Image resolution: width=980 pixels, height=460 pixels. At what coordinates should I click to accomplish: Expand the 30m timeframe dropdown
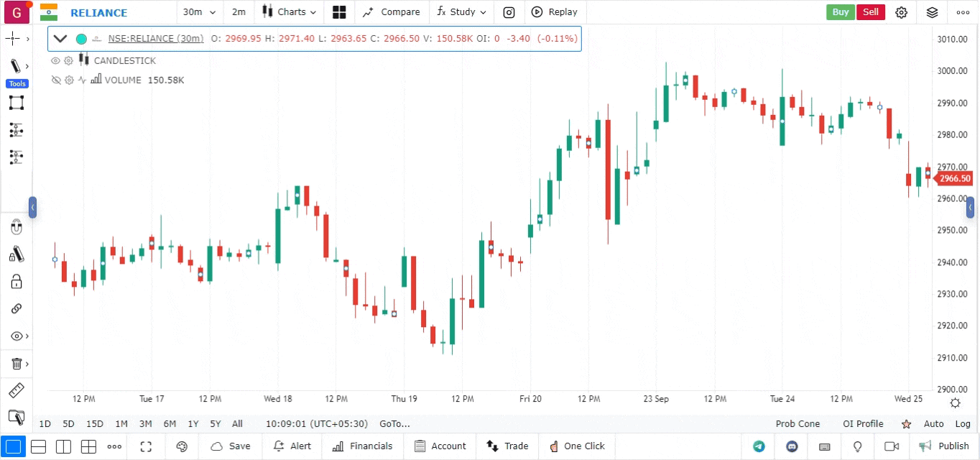(x=199, y=12)
